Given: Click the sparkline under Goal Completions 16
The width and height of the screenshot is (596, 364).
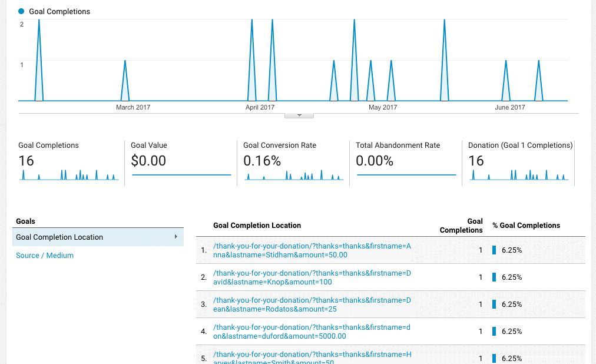Looking at the screenshot, I should (x=68, y=175).
